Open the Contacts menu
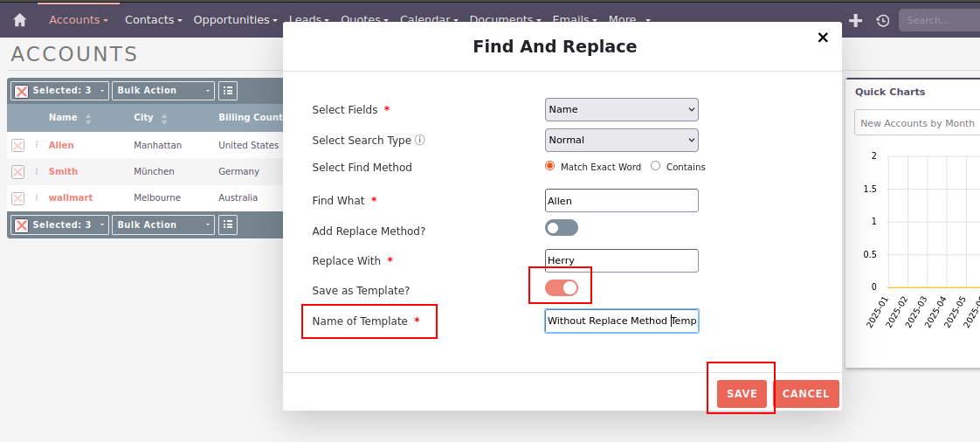This screenshot has height=442, width=980. [x=153, y=19]
